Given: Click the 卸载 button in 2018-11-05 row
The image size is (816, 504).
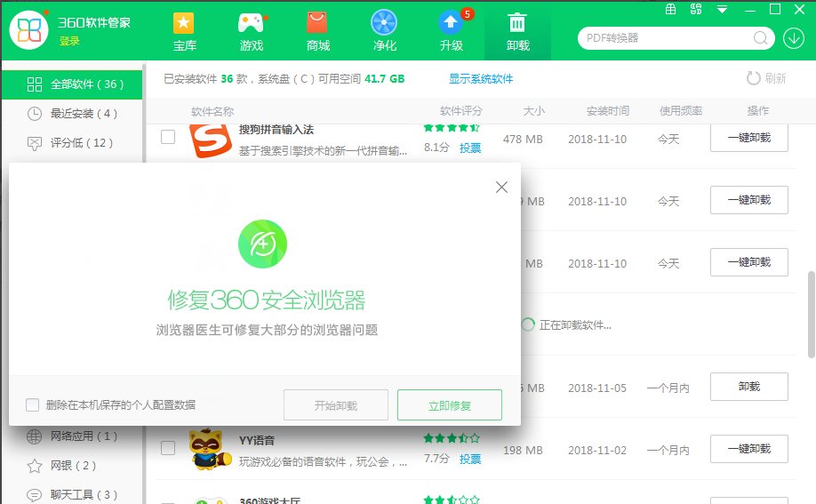Looking at the screenshot, I should (748, 387).
